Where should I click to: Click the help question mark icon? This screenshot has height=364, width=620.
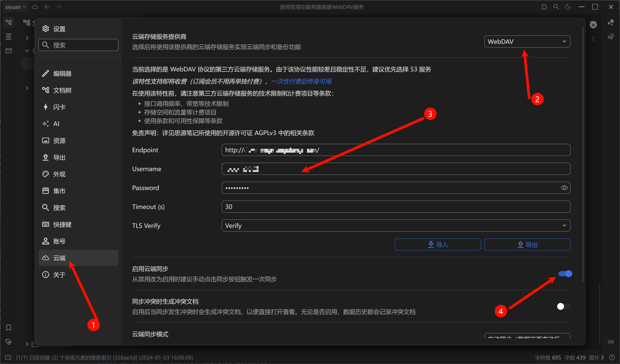[612, 357]
